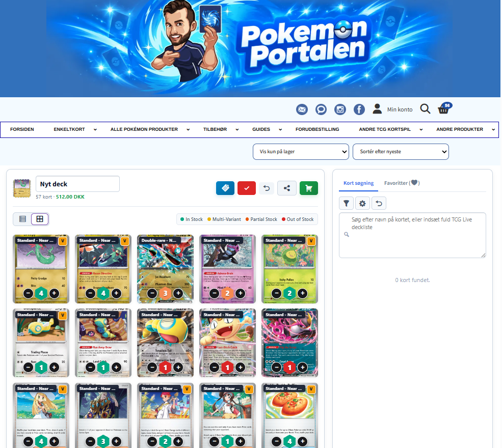The width and height of the screenshot is (502, 448).
Task: Switch deck to list view
Action: click(x=22, y=219)
